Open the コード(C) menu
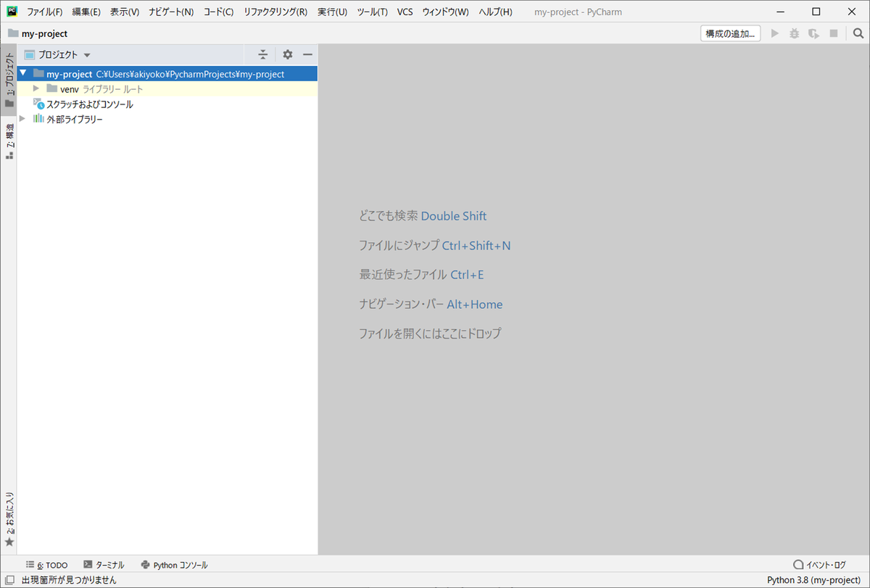 218,12
